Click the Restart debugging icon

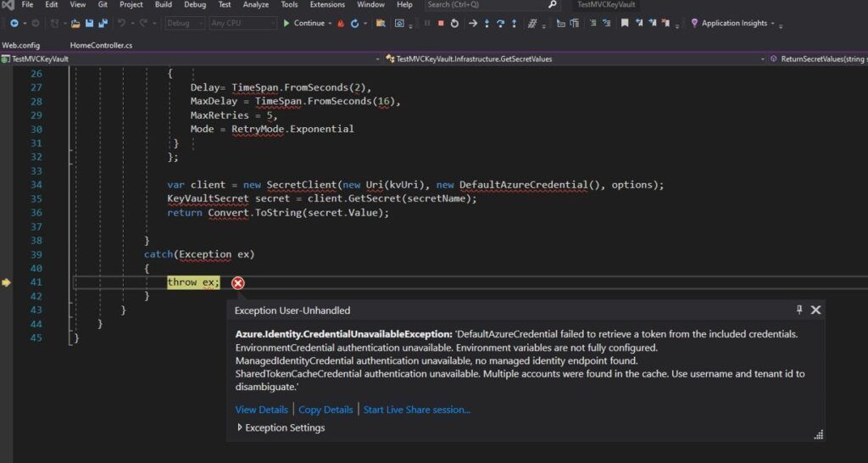tap(455, 23)
